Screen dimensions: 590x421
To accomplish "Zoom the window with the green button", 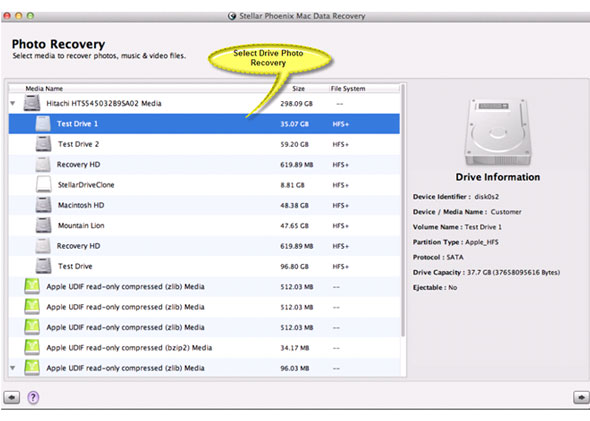I will [30, 16].
